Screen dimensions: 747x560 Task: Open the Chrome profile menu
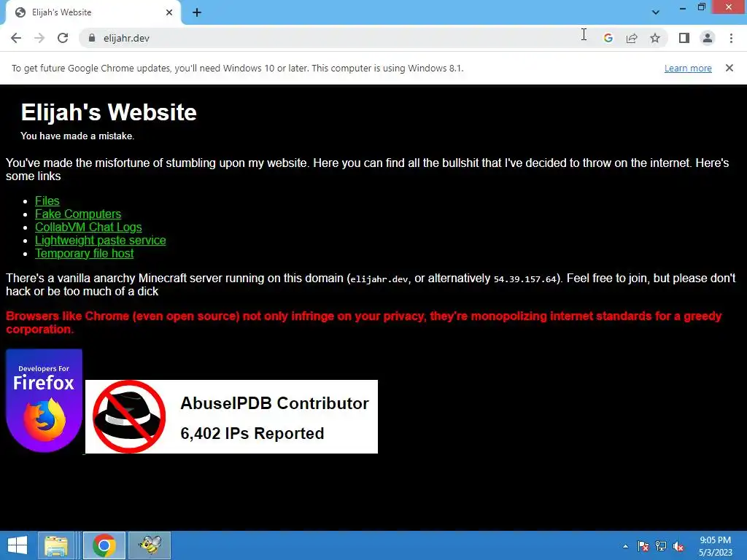(708, 38)
